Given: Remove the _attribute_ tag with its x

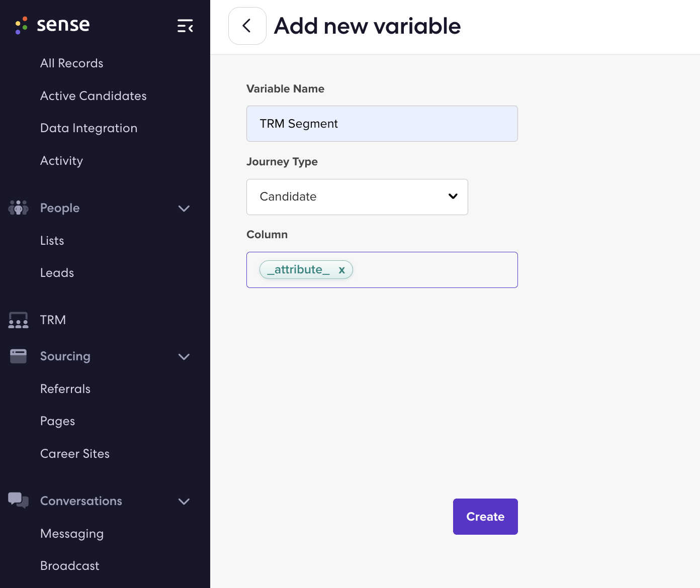Looking at the screenshot, I should [x=342, y=270].
